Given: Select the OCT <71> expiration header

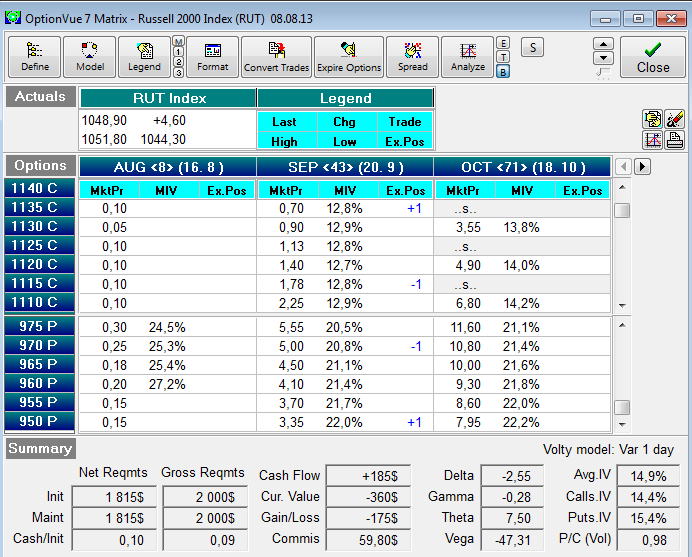Looking at the screenshot, I should [x=523, y=167].
